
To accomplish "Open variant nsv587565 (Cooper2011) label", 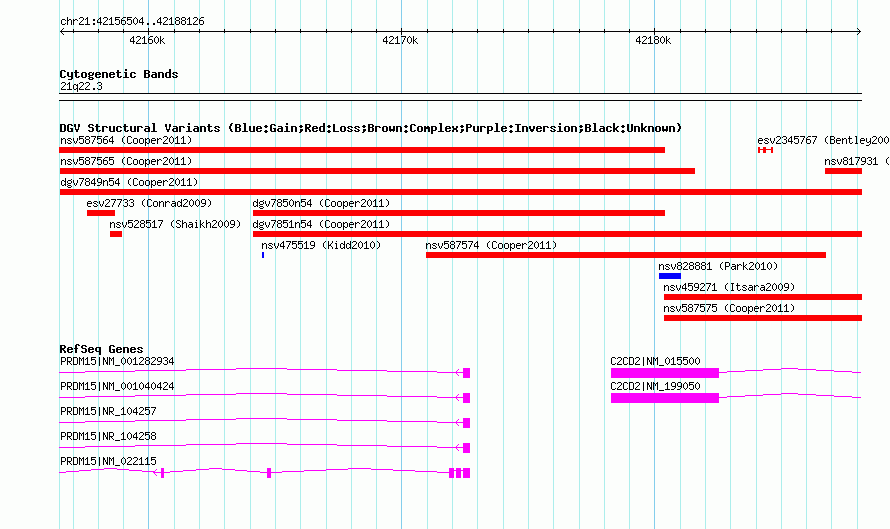I will [x=126, y=161].
